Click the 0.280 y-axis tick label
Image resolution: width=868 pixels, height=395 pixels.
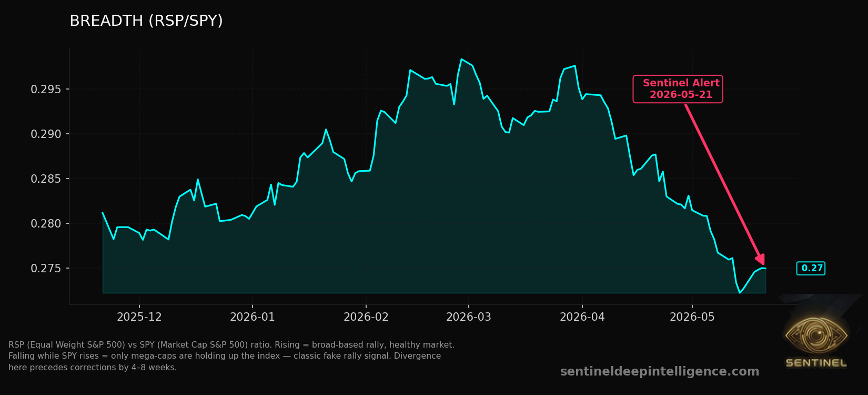(46, 224)
